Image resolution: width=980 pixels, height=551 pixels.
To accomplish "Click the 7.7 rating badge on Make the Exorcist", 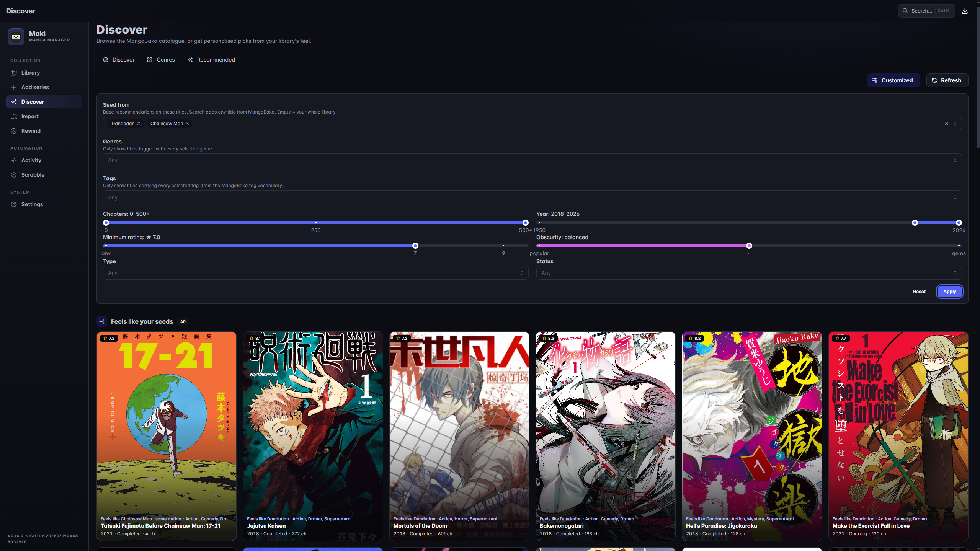I will point(841,338).
